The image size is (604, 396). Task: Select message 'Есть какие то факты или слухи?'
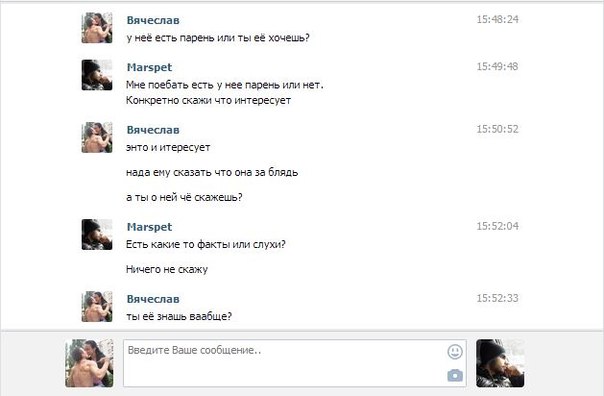[206, 245]
